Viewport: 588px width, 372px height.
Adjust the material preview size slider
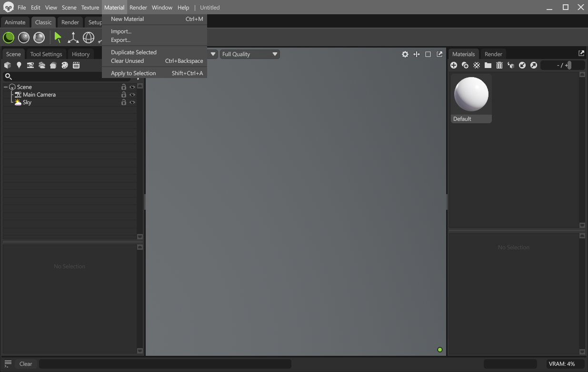[x=570, y=65]
